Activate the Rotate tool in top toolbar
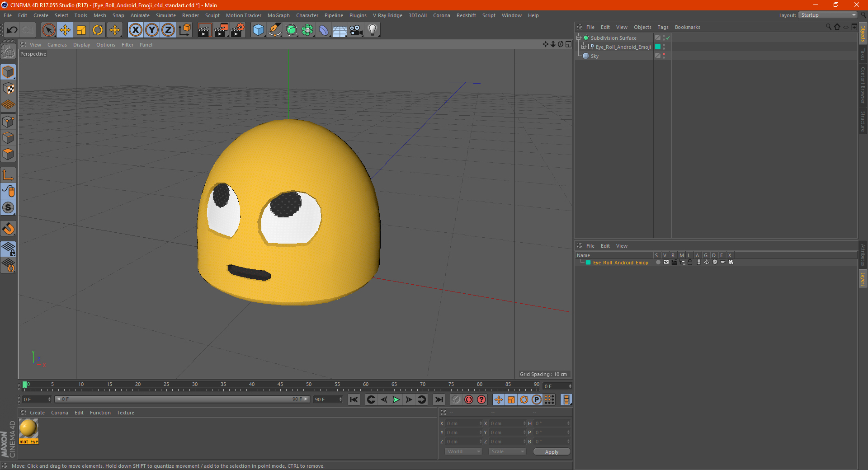 pos(98,30)
